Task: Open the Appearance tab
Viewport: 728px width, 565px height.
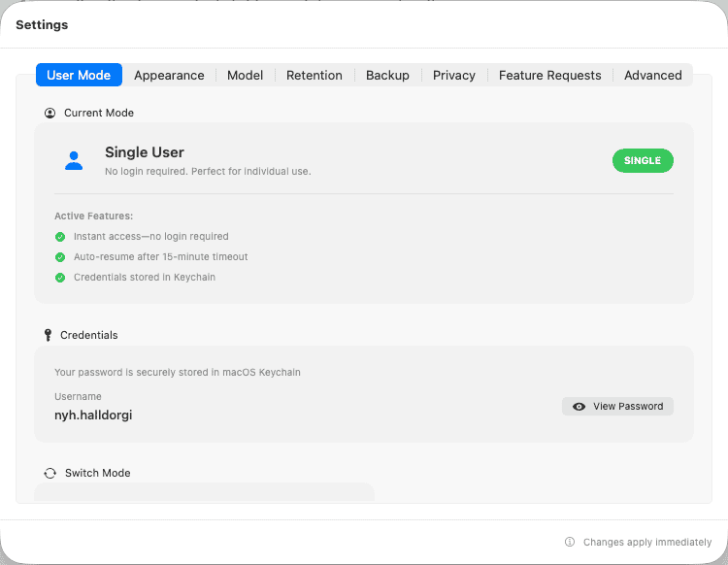Action: (169, 75)
